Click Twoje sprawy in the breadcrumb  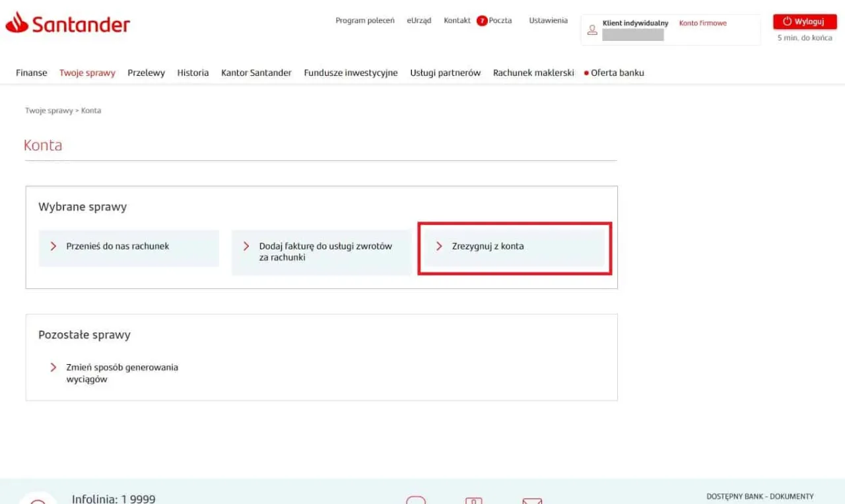(49, 111)
